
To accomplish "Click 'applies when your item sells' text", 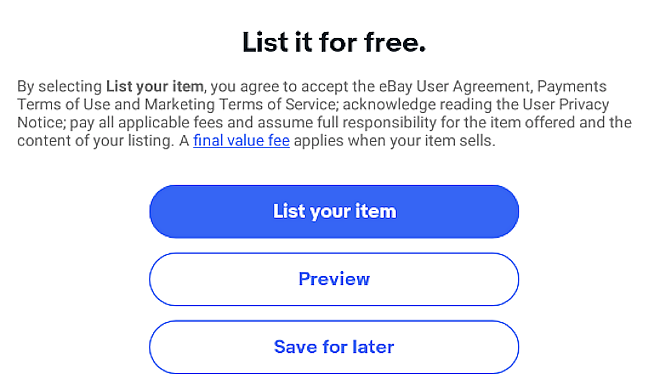I will point(394,141).
